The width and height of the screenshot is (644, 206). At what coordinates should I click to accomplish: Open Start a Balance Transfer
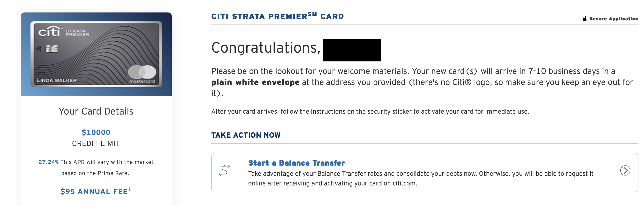tap(296, 163)
